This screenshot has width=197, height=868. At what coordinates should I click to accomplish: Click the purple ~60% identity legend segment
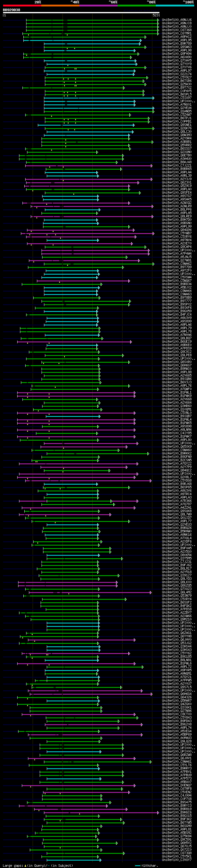point(98,6)
